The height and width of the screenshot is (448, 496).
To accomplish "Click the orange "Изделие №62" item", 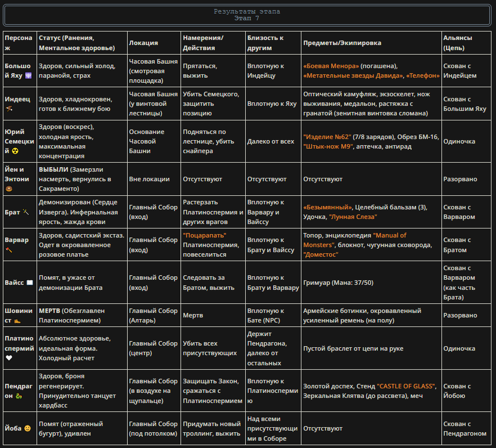I will pos(327,137).
